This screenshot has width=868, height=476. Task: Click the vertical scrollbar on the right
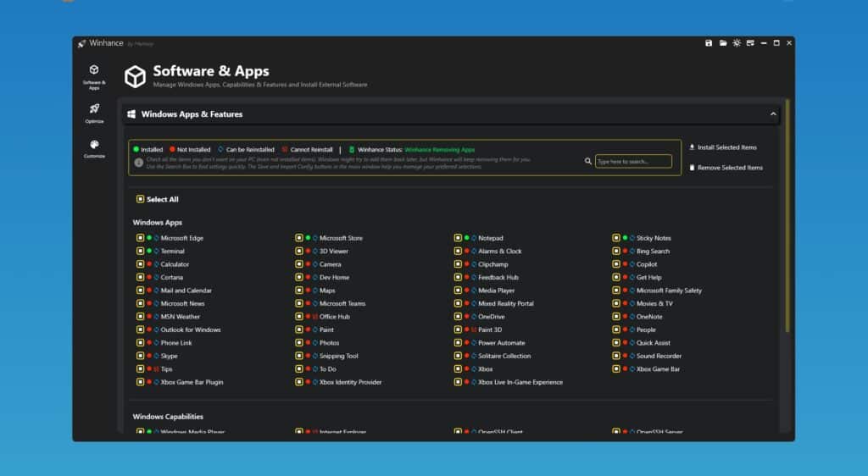pyautogui.click(x=787, y=212)
